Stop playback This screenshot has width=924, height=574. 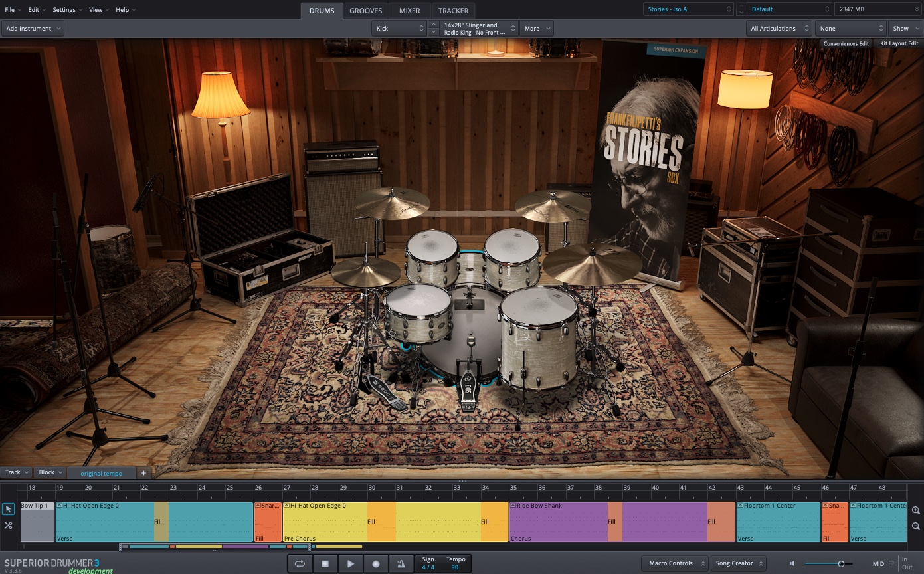[x=325, y=563]
